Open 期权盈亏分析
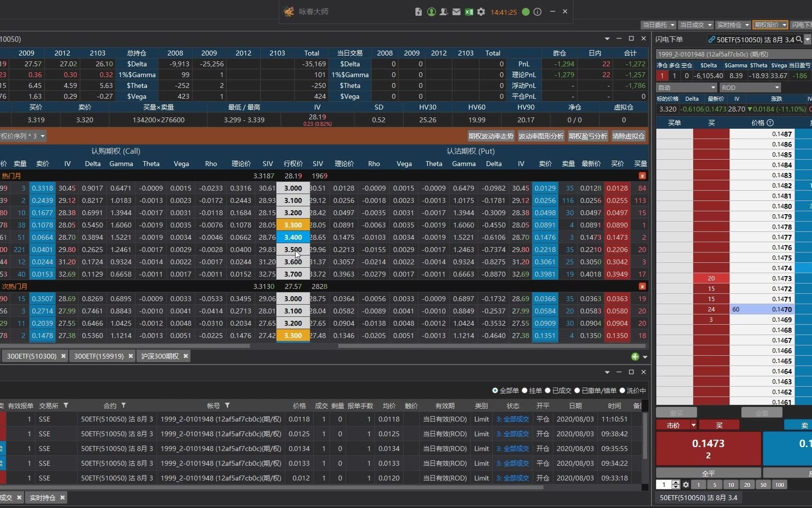The width and height of the screenshot is (812, 508). [x=588, y=136]
